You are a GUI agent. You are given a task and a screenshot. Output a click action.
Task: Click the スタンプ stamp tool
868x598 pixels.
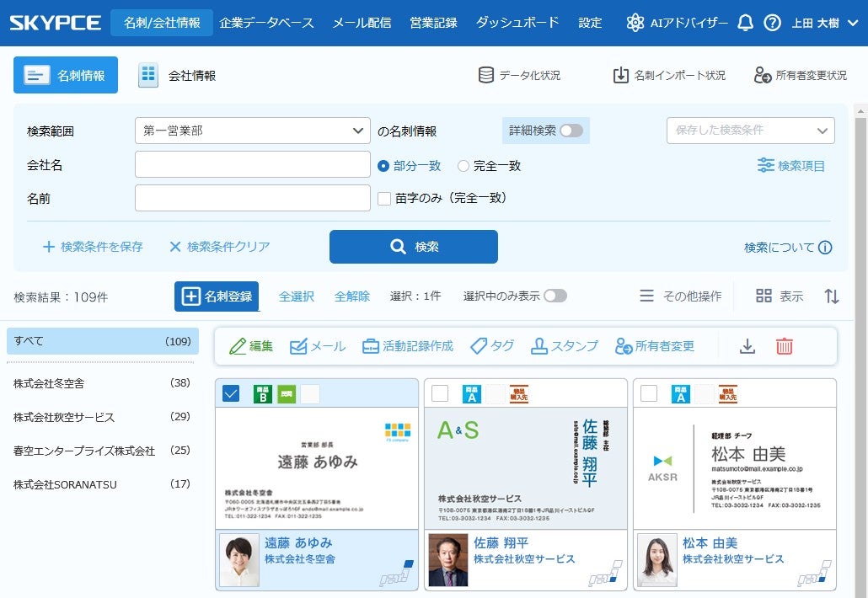(x=564, y=346)
